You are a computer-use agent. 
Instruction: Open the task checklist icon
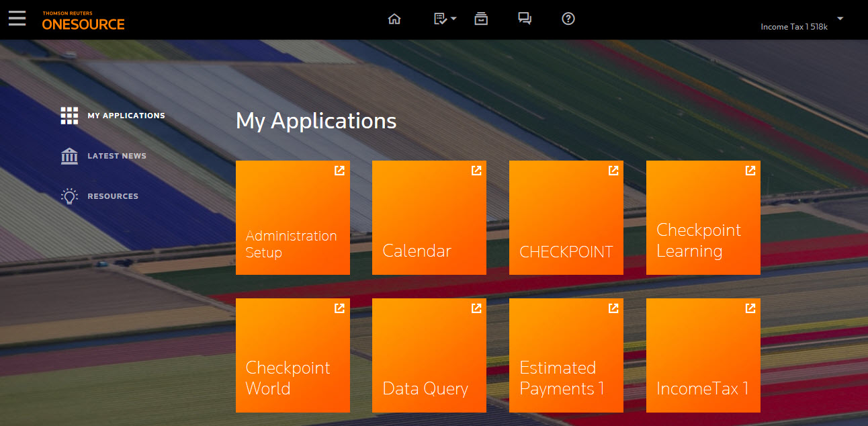(x=440, y=19)
